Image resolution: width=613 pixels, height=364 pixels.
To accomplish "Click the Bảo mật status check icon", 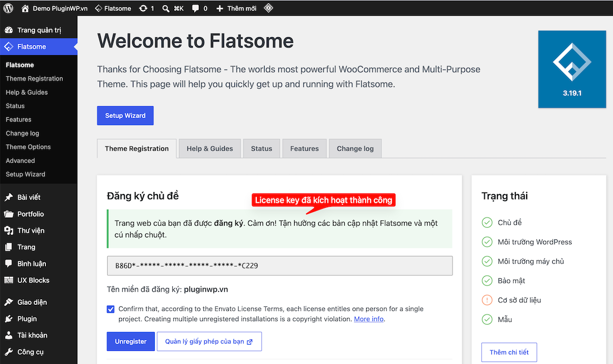I will tap(487, 281).
